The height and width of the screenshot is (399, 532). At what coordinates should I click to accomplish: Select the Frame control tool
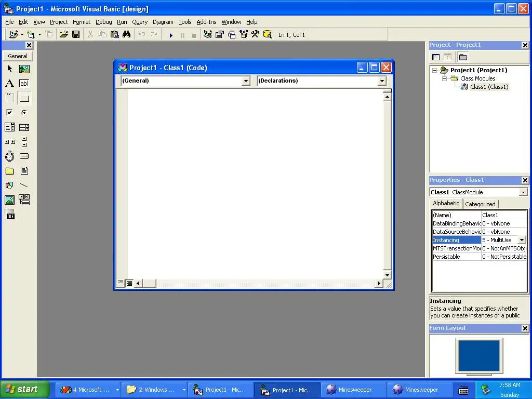click(9, 98)
